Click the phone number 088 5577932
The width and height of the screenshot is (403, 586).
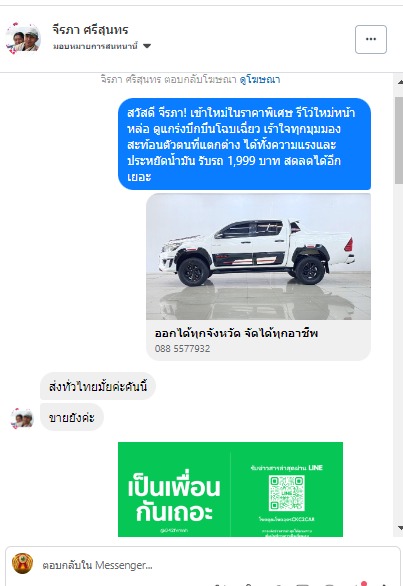[182, 349]
